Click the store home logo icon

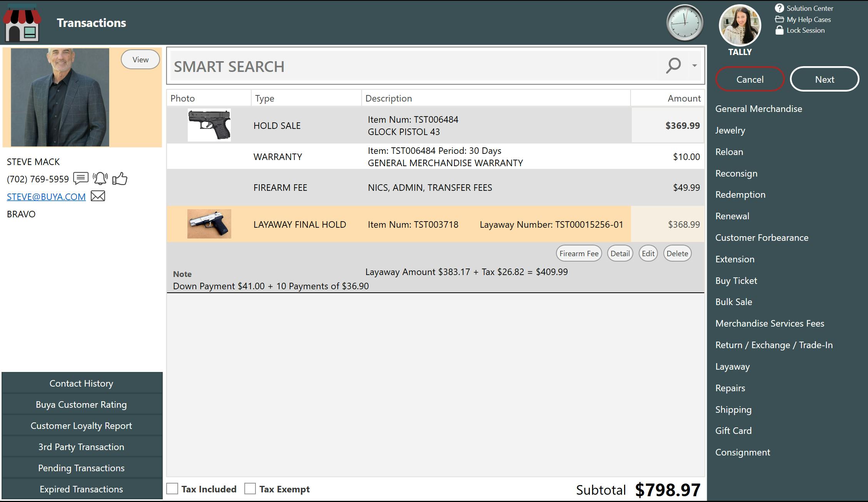tap(22, 23)
